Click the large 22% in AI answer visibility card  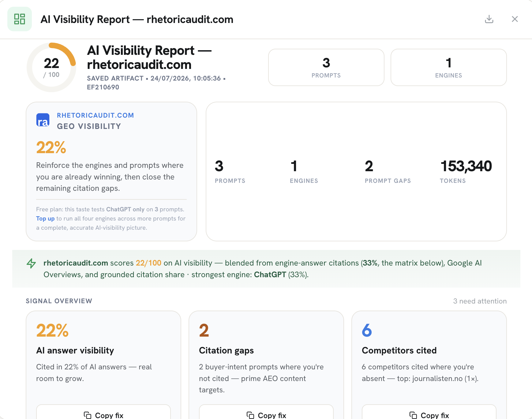pos(52,330)
